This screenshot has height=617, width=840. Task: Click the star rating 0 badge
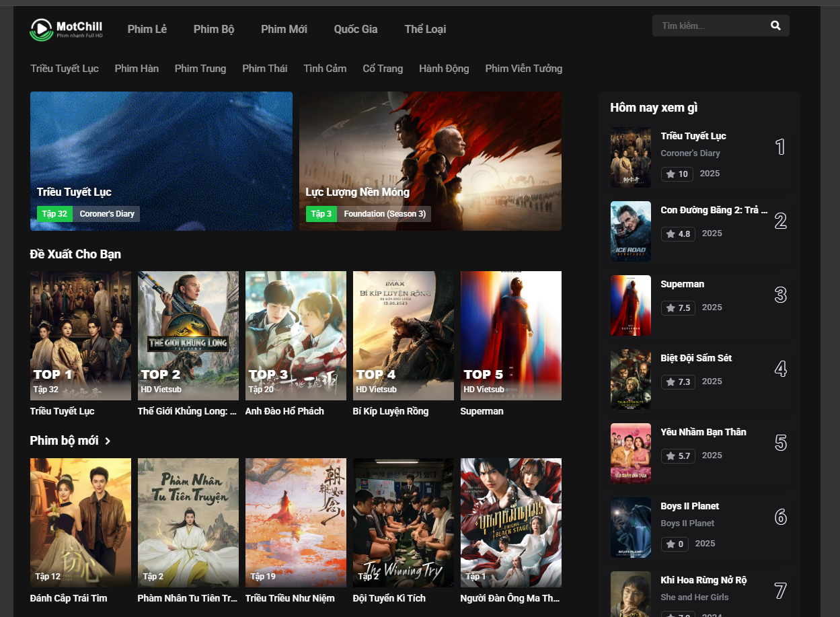675,544
